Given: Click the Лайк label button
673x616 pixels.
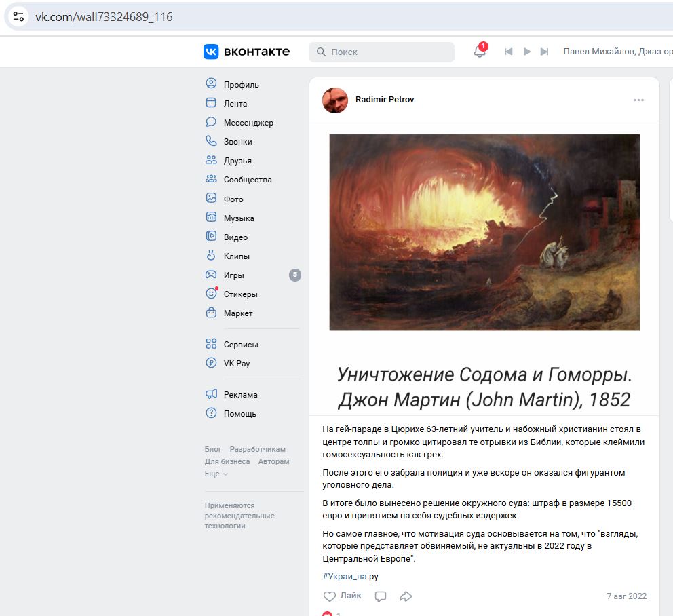Looking at the screenshot, I should click(x=351, y=596).
